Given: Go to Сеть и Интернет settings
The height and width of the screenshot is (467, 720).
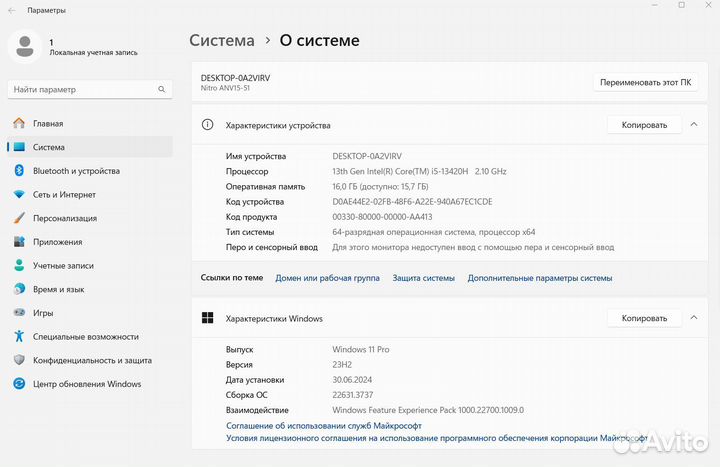Looking at the screenshot, I should (90, 194).
